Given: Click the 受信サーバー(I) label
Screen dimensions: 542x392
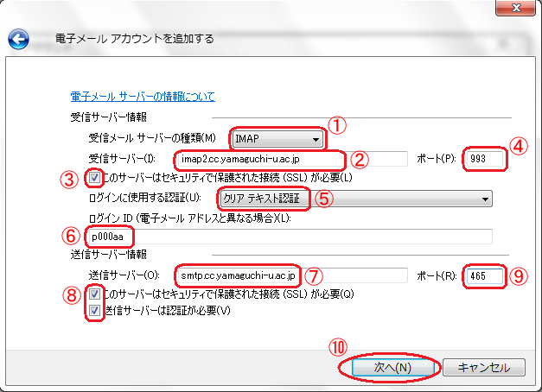Looking at the screenshot, I should (122, 159).
